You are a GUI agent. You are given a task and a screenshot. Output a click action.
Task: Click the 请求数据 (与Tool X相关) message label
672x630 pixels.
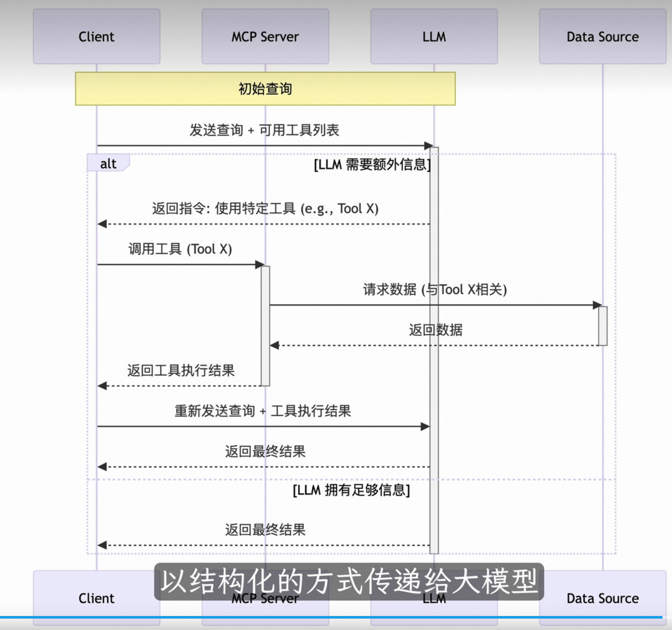point(435,290)
